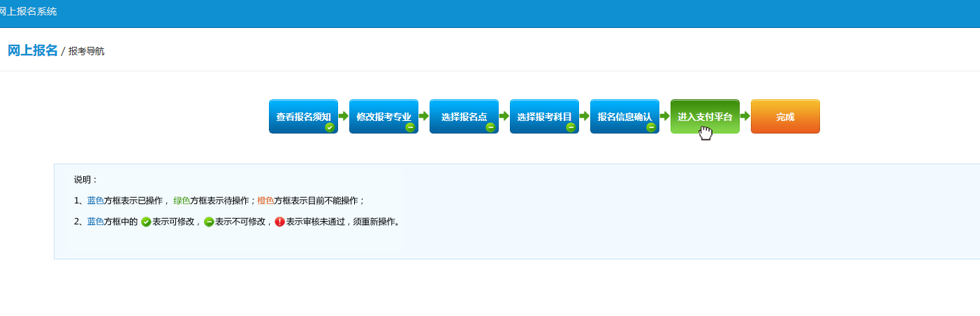Click the green checkmark icon on 查看报名须知

coord(330,127)
